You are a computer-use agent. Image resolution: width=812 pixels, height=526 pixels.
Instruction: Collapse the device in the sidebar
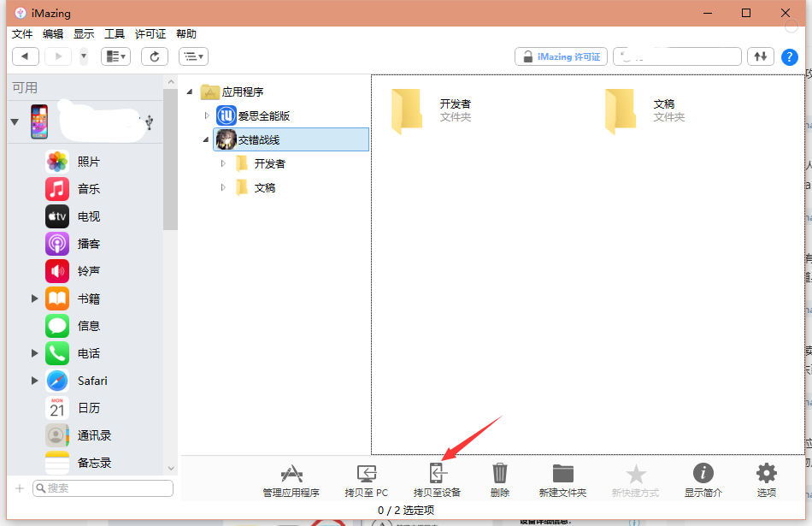point(15,122)
